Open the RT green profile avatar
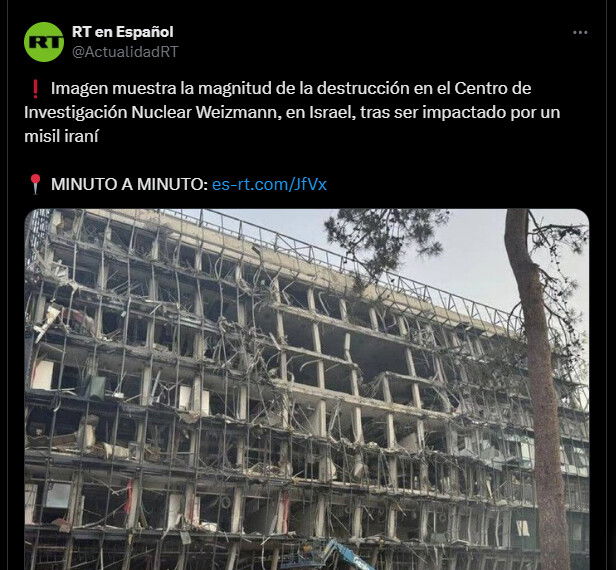The height and width of the screenshot is (570, 616). (x=44, y=42)
